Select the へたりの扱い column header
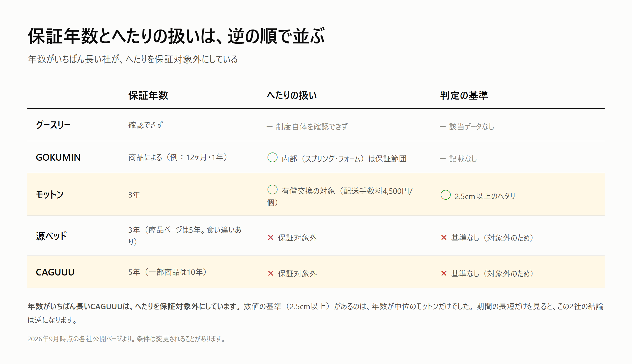Screen dimensions: 632x364 pos(292,95)
